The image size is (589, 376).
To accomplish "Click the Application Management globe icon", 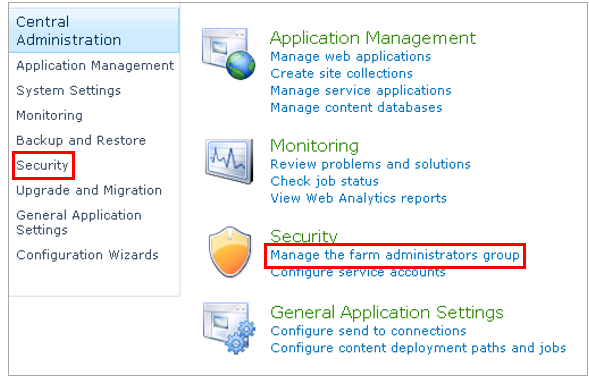I will pyautogui.click(x=228, y=53).
